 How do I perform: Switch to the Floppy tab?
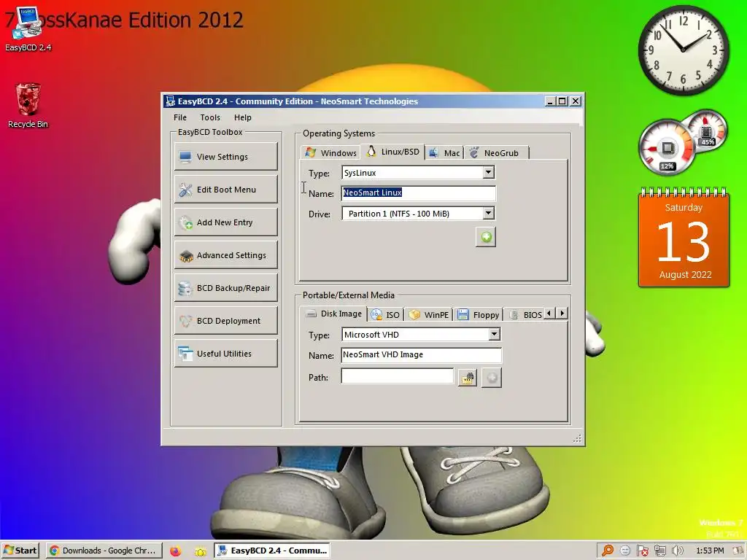click(x=479, y=315)
